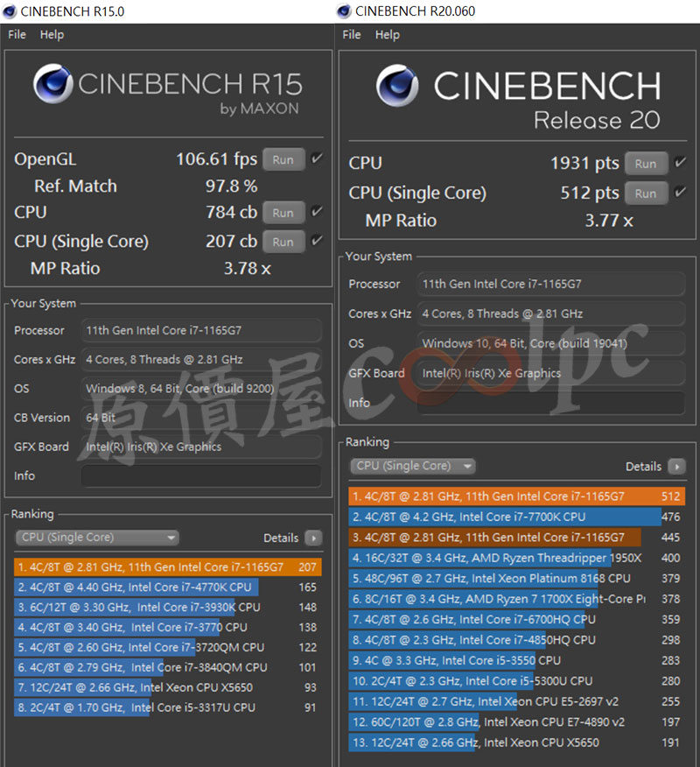The height and width of the screenshot is (767, 700).
Task: Open the R15 ranking type dropdown
Action: (97, 538)
